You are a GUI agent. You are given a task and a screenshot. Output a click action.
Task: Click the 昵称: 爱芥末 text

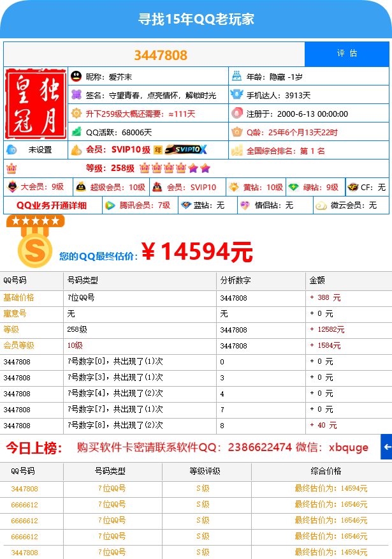point(109,77)
